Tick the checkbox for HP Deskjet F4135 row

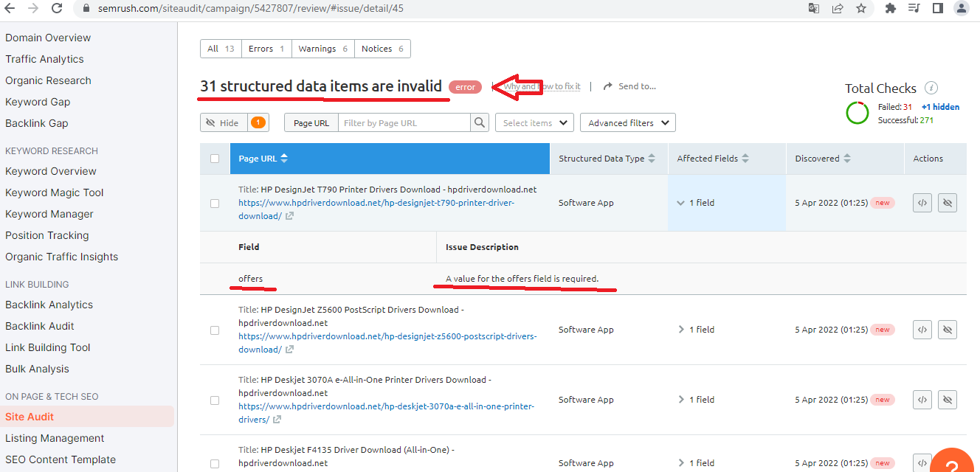point(215,464)
